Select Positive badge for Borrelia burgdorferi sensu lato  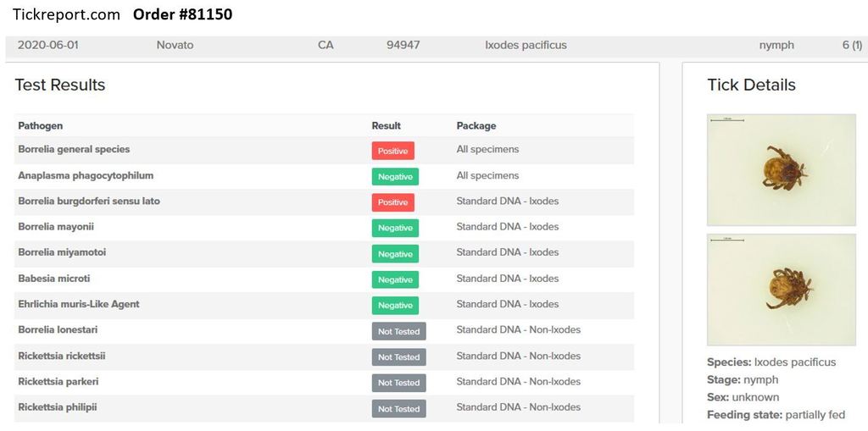click(392, 202)
